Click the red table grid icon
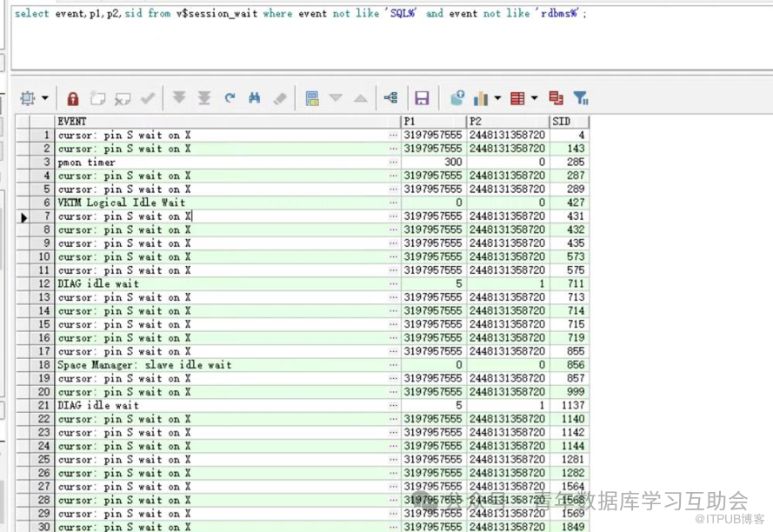 [517, 98]
